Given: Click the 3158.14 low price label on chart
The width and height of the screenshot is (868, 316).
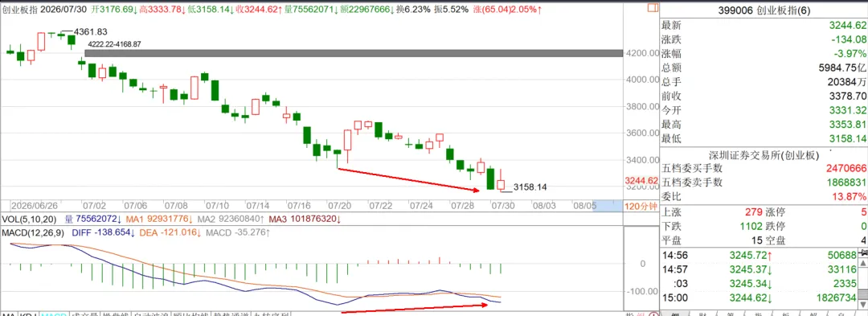Looking at the screenshot, I should (530, 187).
